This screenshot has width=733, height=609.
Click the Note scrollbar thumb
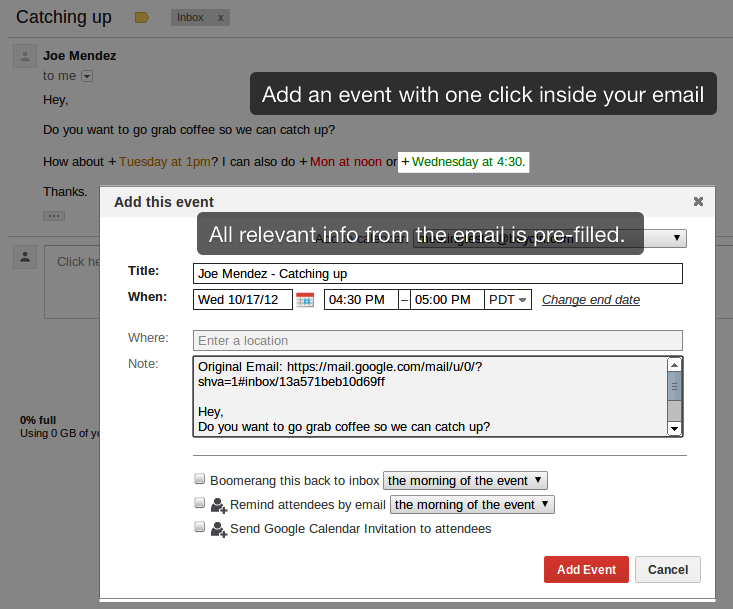(674, 386)
